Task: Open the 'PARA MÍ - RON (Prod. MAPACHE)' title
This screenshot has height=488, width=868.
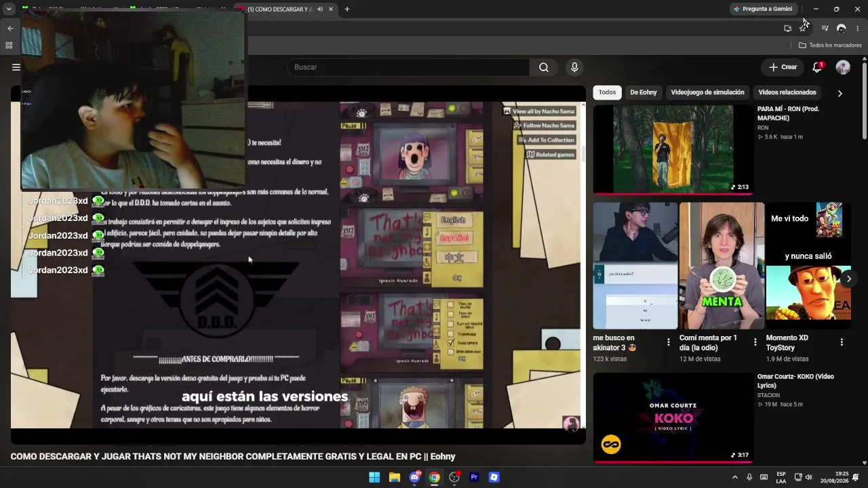Action: (788, 113)
